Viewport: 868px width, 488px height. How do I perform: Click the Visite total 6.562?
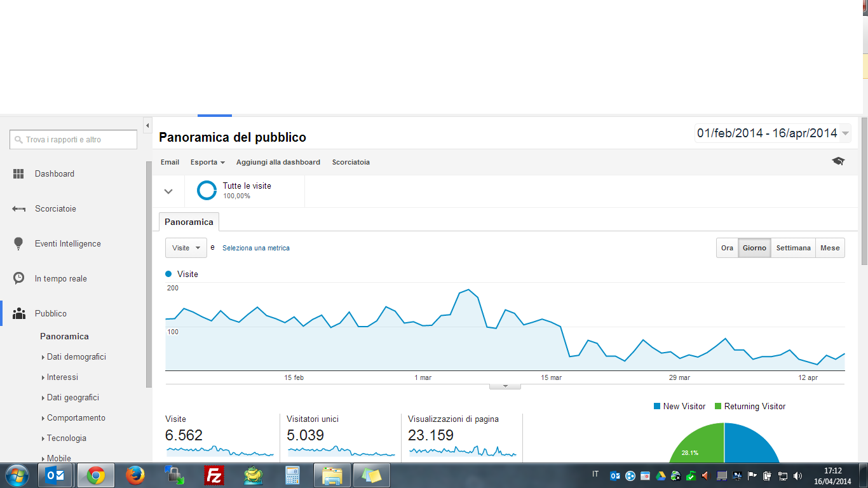184,435
